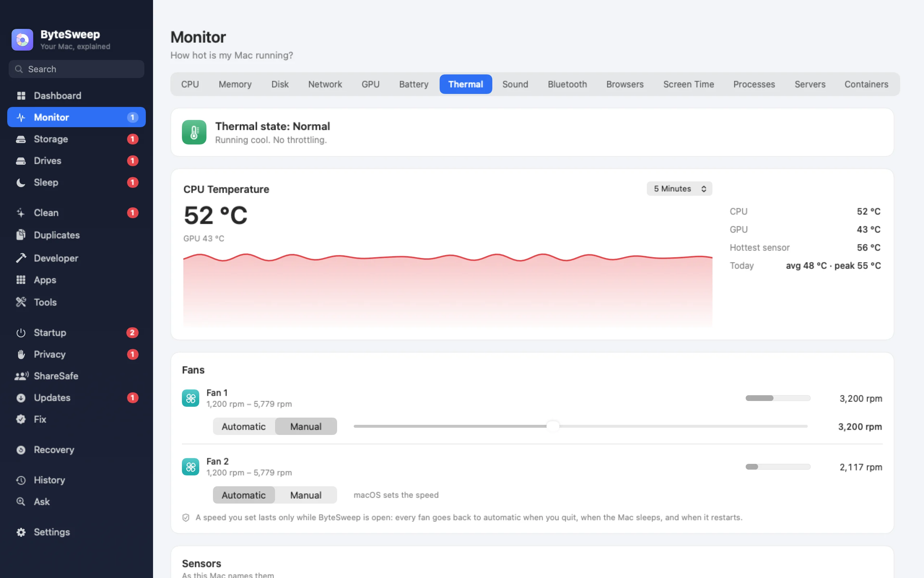Set Fan 2 to Automatic mode
Screen dimensions: 924x578
244,495
